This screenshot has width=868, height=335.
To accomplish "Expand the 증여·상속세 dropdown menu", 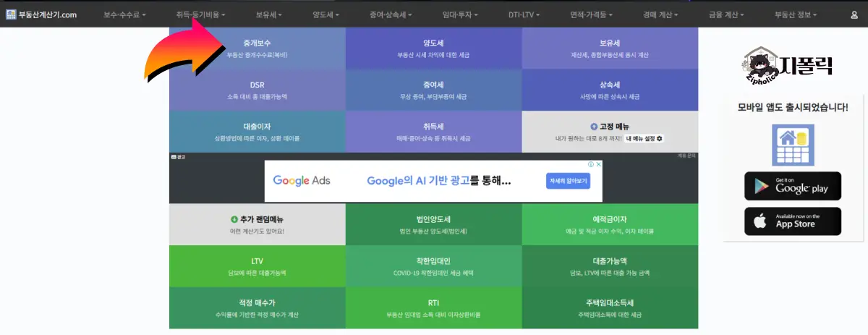I will 391,14.
